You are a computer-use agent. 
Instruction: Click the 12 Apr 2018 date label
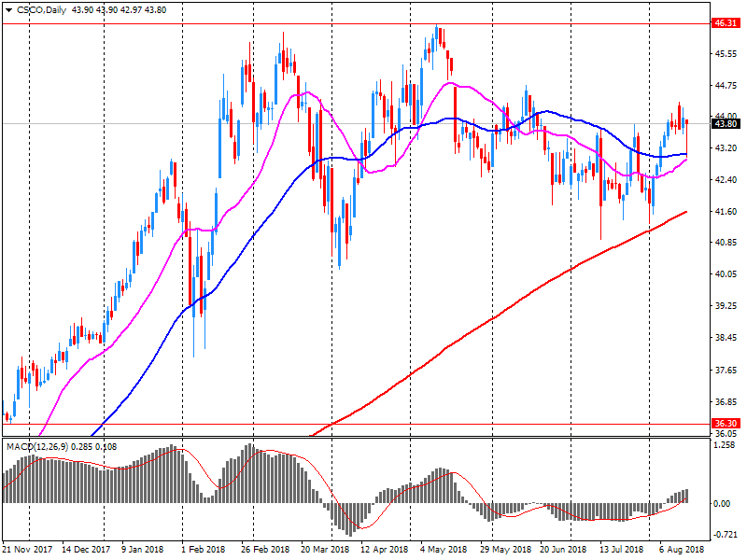tap(384, 549)
